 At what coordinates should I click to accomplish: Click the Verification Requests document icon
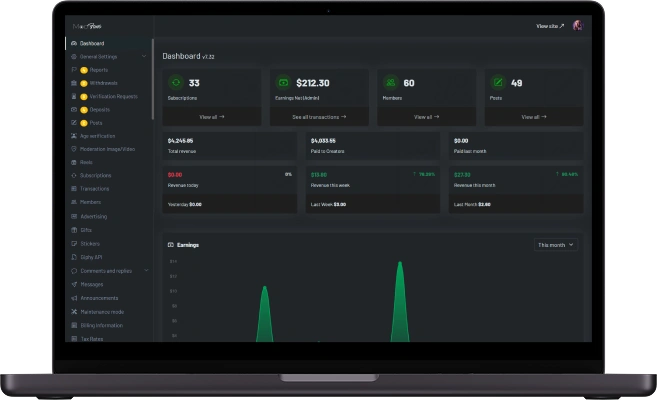74,96
